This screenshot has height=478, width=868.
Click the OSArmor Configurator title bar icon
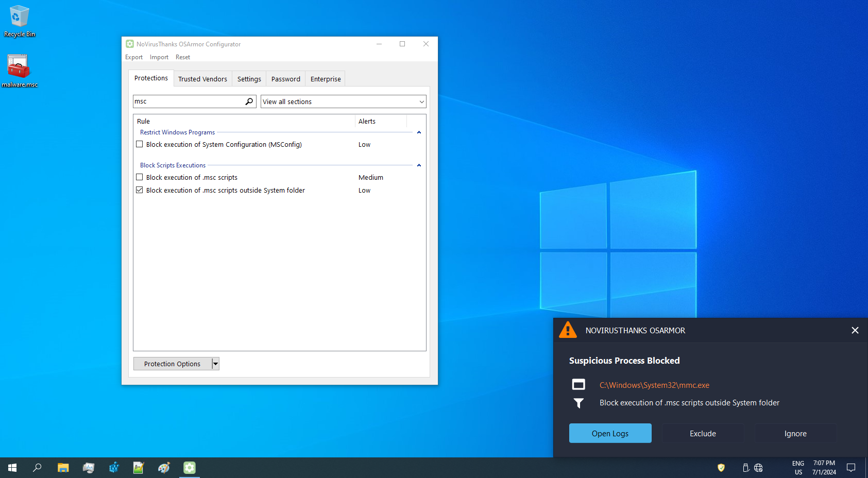click(130, 44)
